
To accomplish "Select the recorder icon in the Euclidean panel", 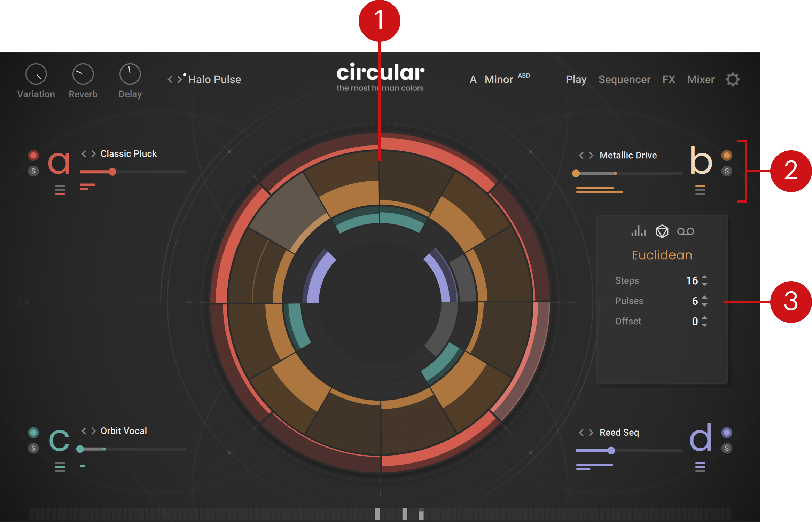I will pos(686,231).
